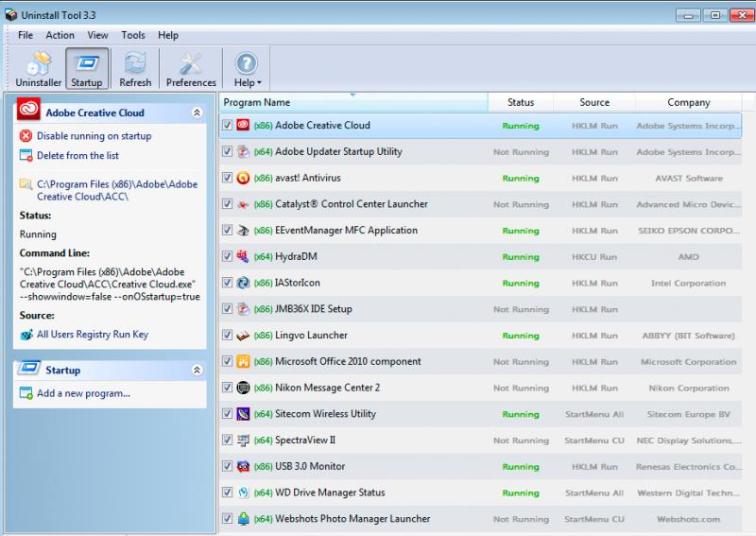Screen dimensions: 756x536
Task: Open the Tools menu
Action: click(x=133, y=35)
